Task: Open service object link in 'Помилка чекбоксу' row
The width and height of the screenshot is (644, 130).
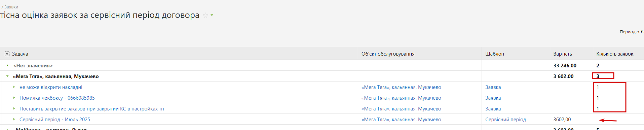Action: click(401, 98)
